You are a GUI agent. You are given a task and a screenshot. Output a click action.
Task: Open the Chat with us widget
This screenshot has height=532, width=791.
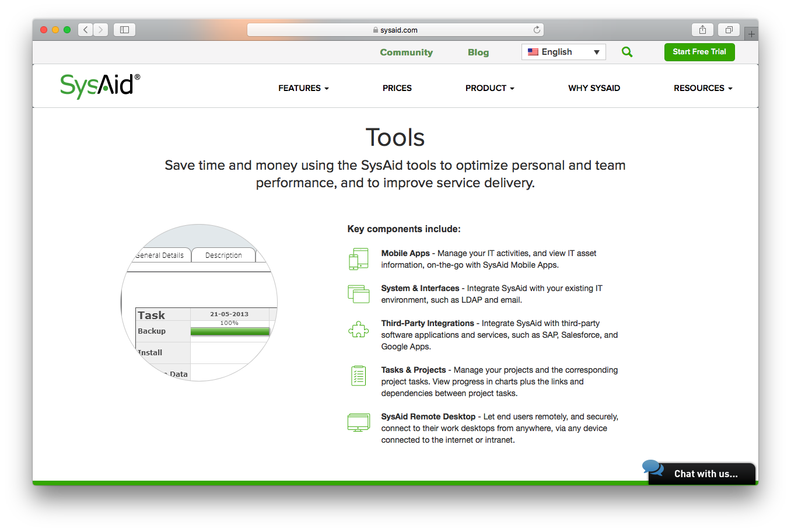(x=702, y=474)
